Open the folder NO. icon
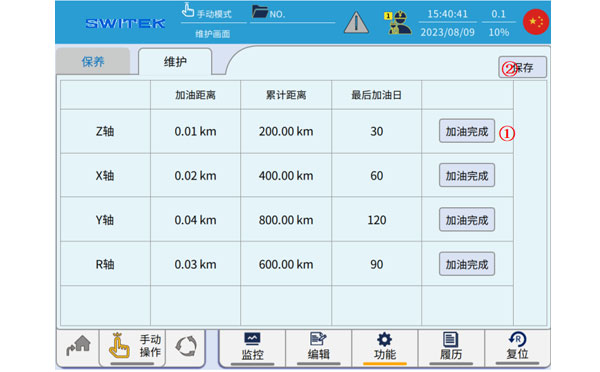The width and height of the screenshot is (600, 372). click(260, 11)
